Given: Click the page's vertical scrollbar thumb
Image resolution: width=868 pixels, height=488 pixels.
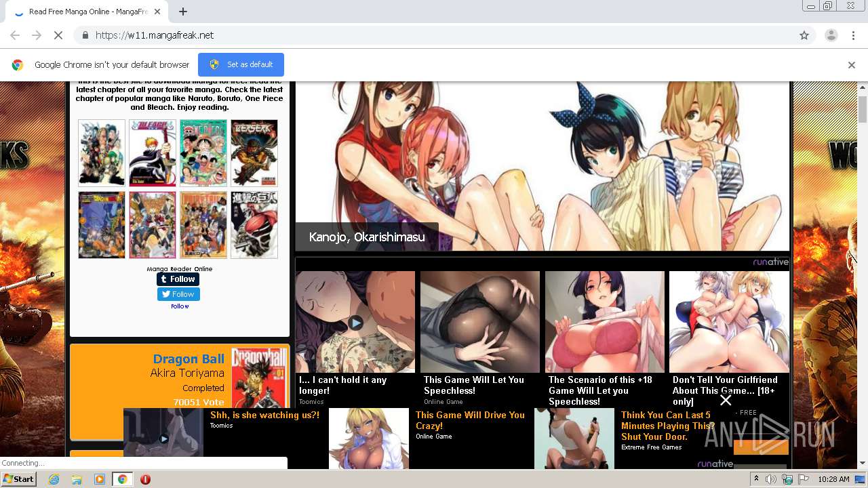Looking at the screenshot, I should click(x=863, y=109).
